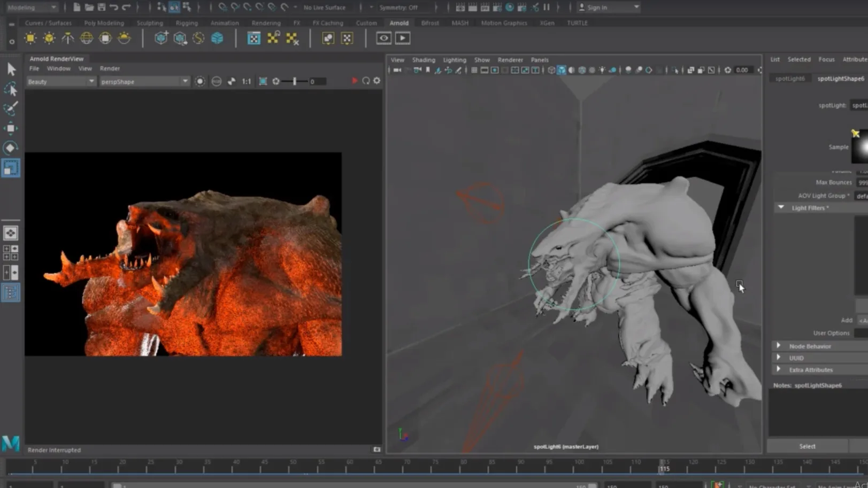Click the spotLightShape6 tab in the Attribute Editor
Screen dimensions: 868x488
pos(840,78)
